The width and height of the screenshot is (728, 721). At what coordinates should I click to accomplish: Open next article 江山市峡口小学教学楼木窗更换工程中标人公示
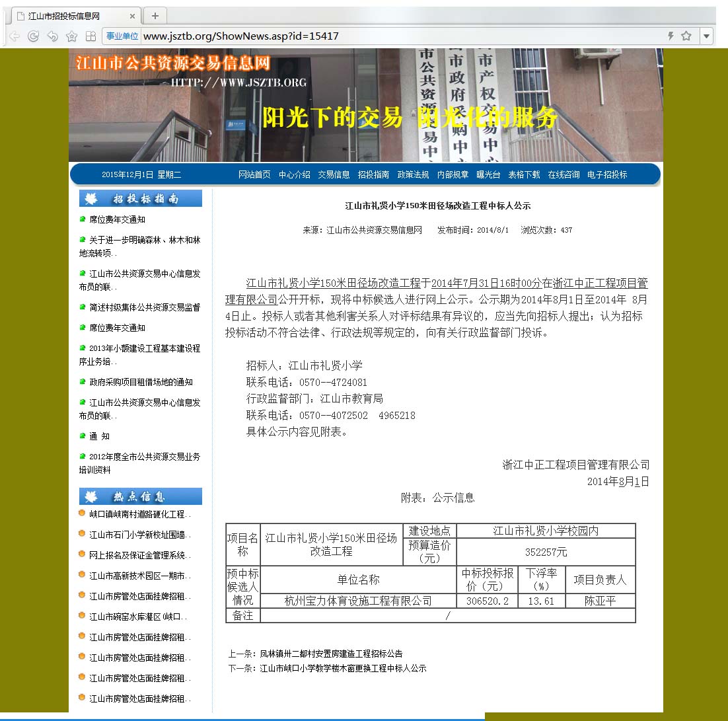pos(343,668)
